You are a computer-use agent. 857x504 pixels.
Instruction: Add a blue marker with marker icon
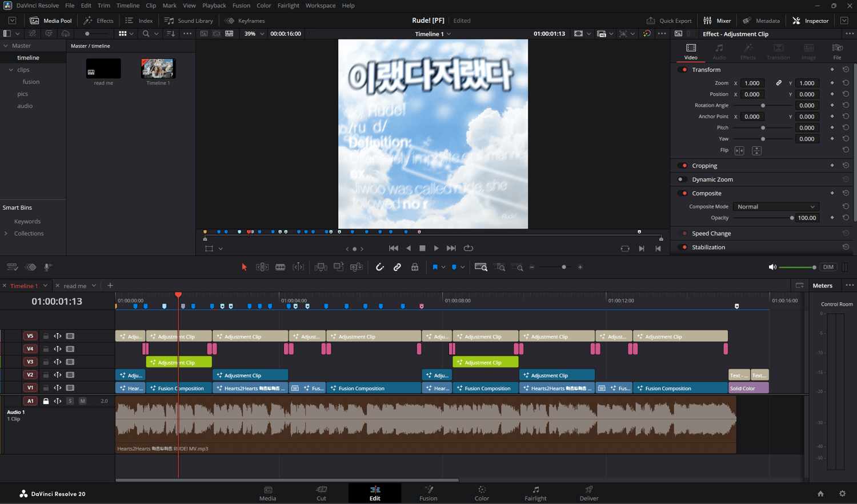point(454,267)
